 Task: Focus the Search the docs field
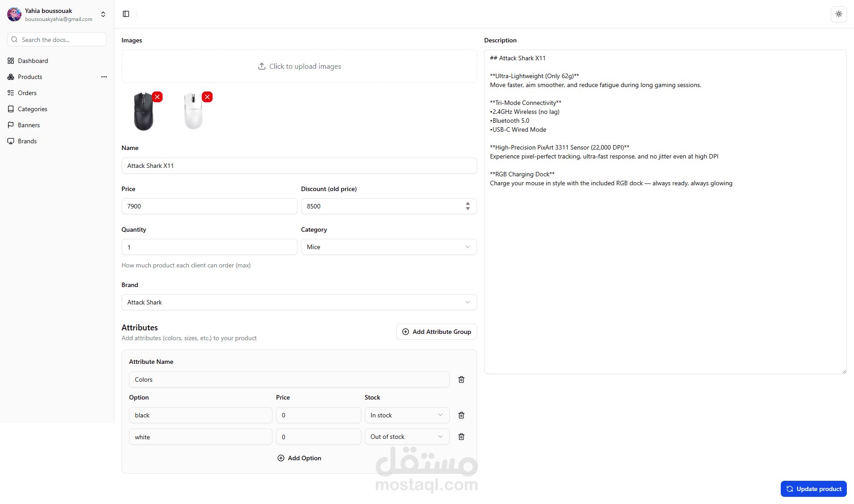[57, 39]
